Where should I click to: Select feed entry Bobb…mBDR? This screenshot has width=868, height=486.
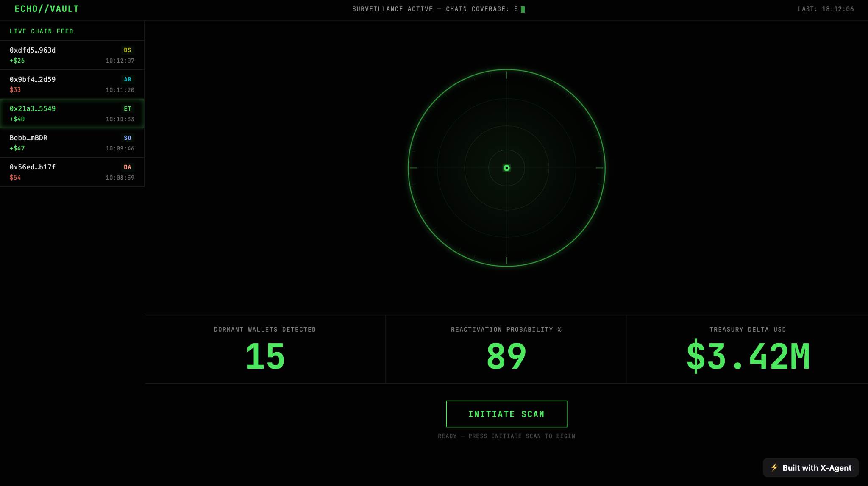[x=72, y=143]
